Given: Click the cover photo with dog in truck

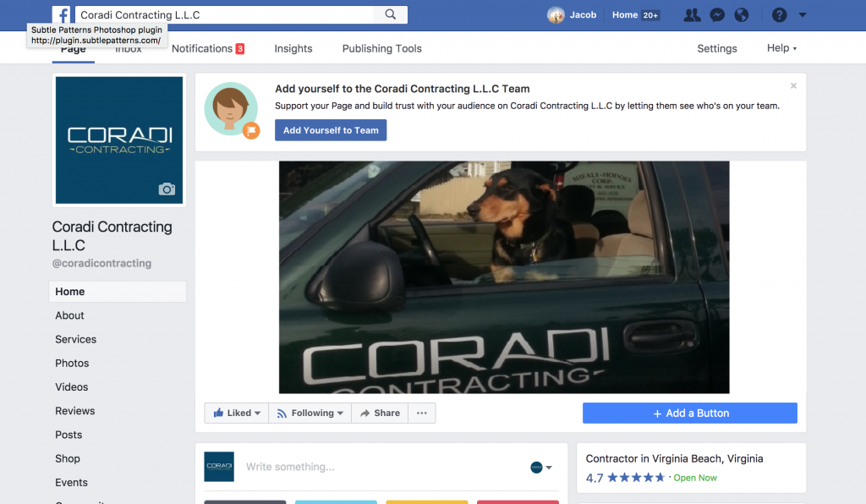Looking at the screenshot, I should (504, 277).
